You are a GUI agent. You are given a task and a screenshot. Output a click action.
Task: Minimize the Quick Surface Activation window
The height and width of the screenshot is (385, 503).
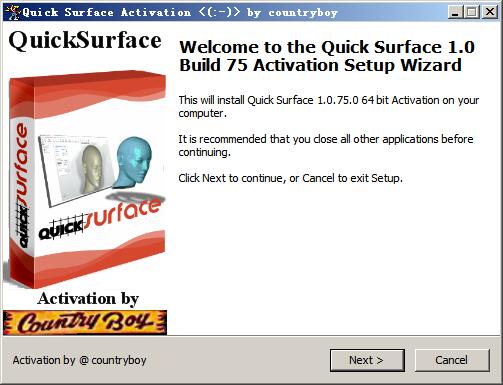point(455,13)
